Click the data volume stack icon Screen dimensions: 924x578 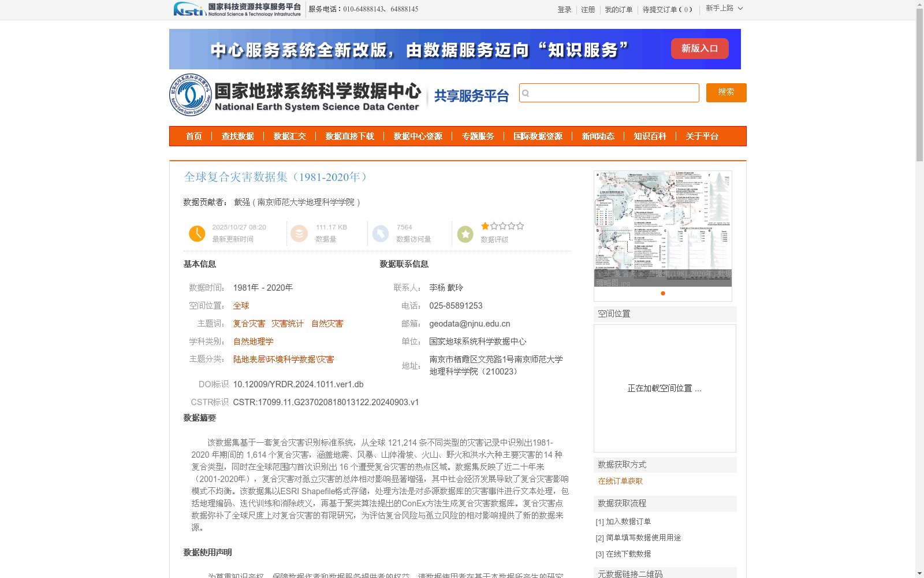click(x=299, y=234)
